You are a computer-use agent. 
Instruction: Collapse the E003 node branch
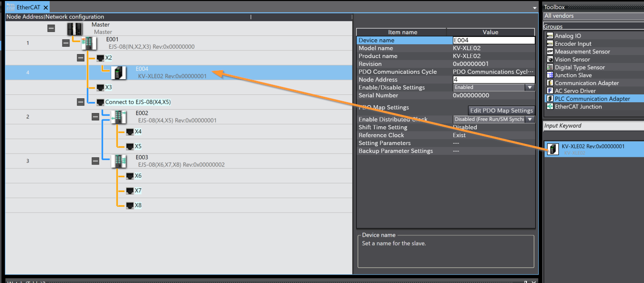(95, 161)
